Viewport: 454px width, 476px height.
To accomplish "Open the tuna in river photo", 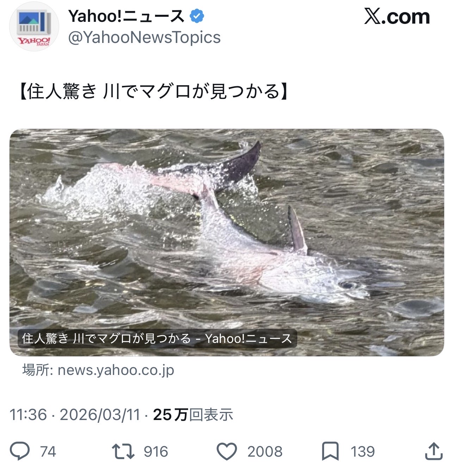I will click(227, 242).
